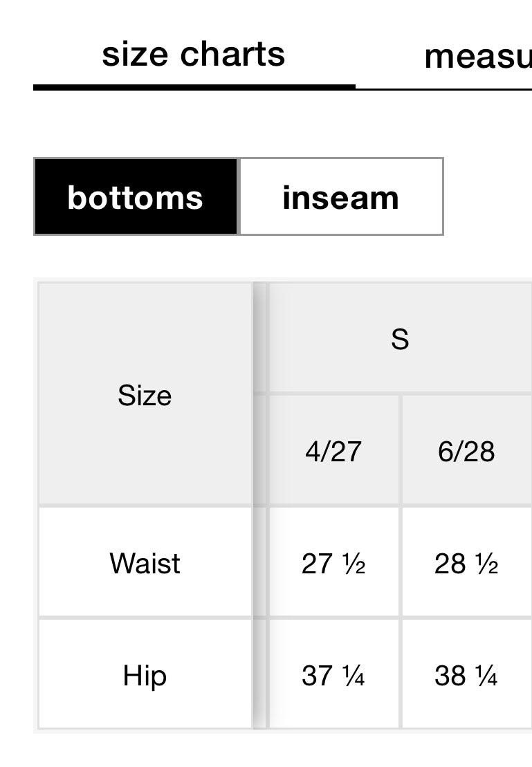Click the Size header cell

click(145, 394)
